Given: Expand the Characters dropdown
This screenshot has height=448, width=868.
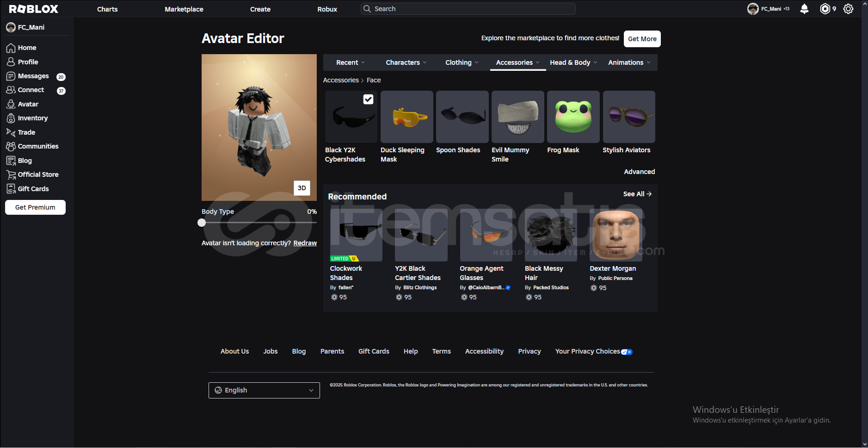Looking at the screenshot, I should point(406,62).
